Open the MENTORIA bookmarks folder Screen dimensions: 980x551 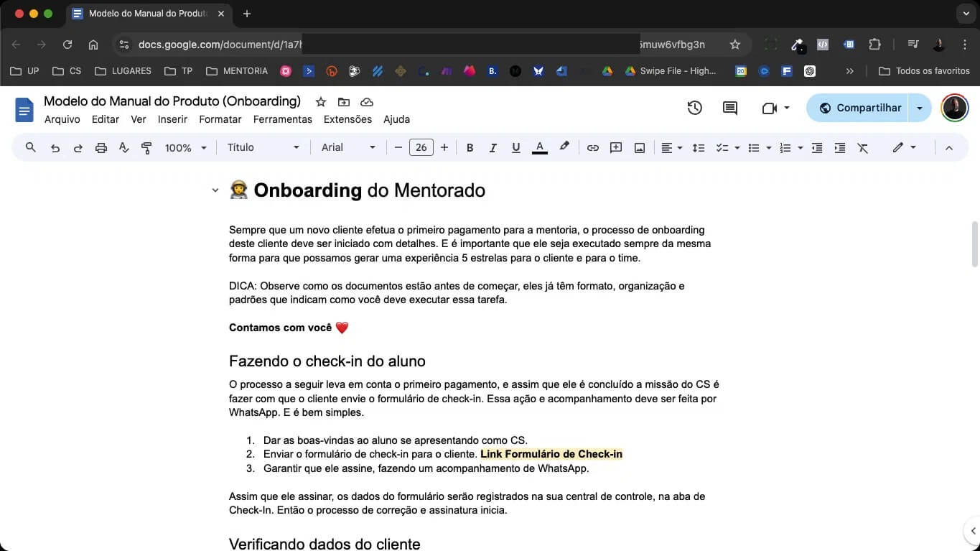coord(236,71)
